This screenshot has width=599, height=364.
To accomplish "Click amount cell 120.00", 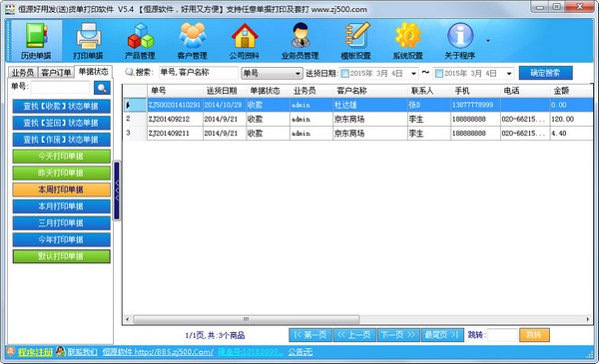I will [x=571, y=119].
